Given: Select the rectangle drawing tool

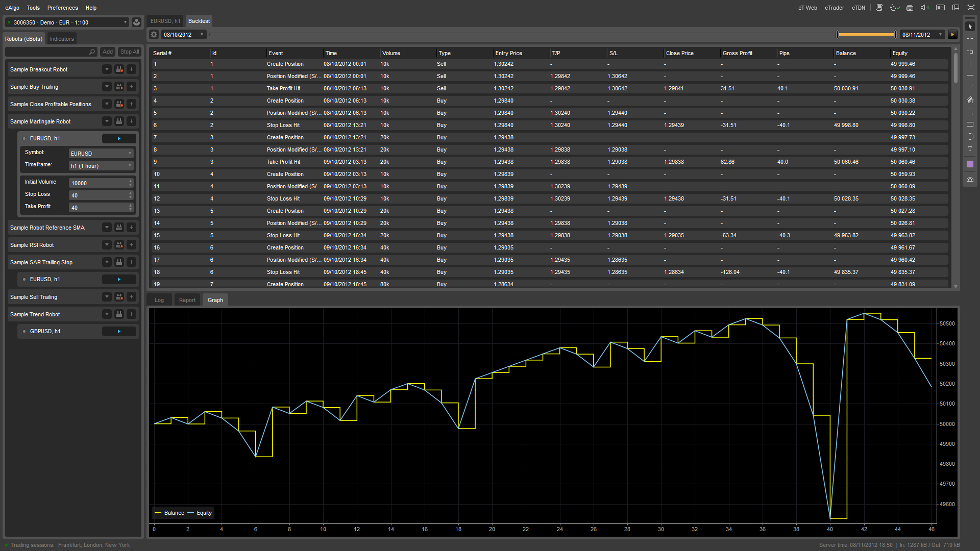Looking at the screenshot, I should click(970, 124).
